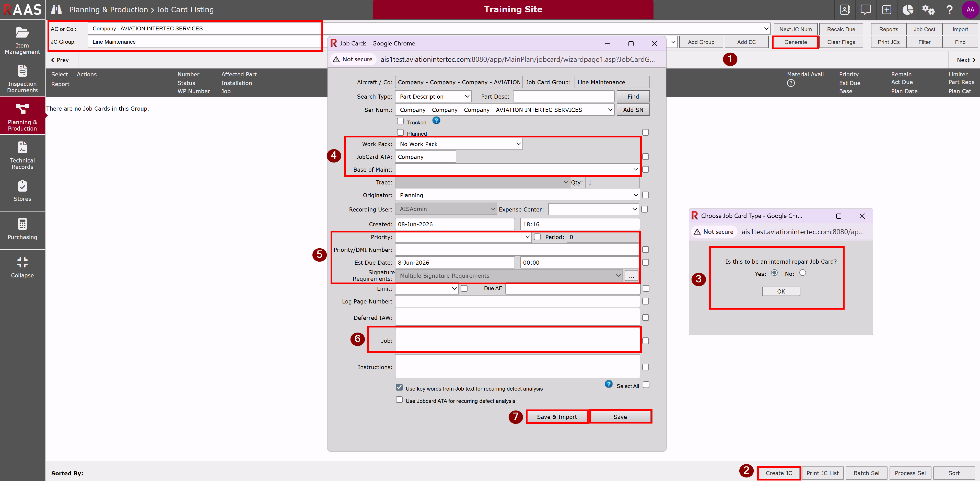Tick the Tracked checkbox
The width and height of the screenshot is (980, 481).
tap(400, 121)
